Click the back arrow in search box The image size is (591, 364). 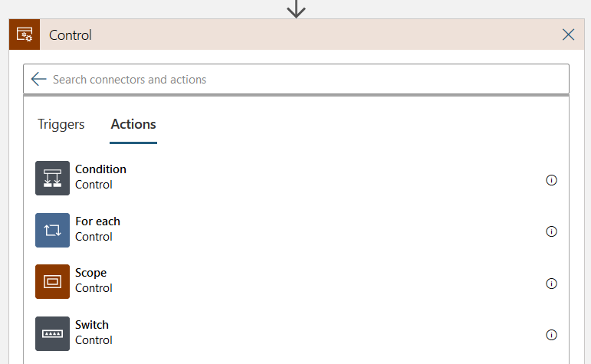tap(39, 79)
